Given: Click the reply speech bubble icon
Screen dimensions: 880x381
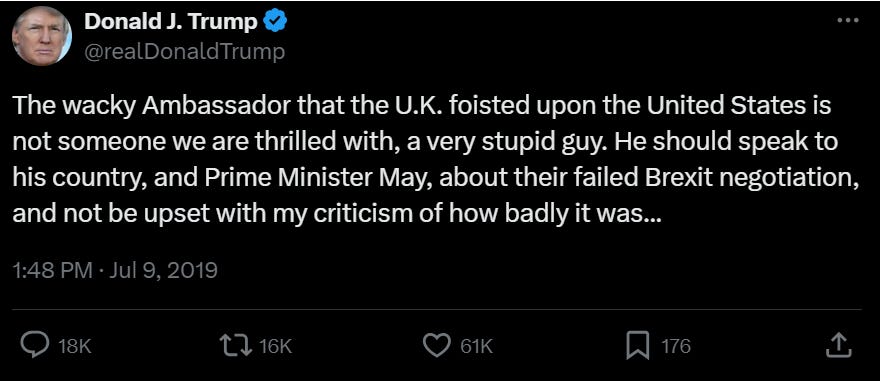Looking at the screenshot, I should [x=35, y=346].
